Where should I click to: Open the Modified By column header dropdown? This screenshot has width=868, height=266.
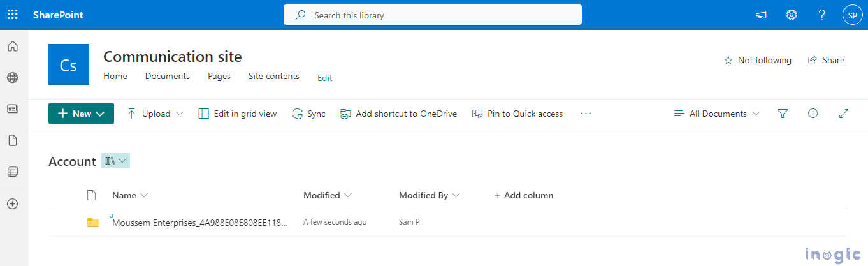coord(430,195)
